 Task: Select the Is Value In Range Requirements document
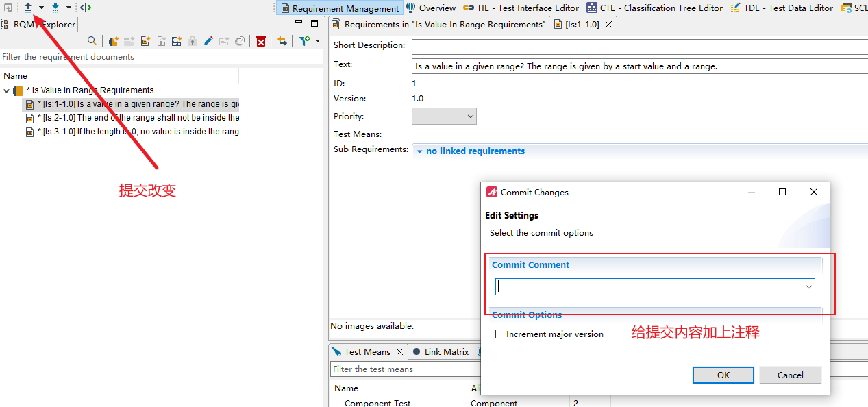click(89, 90)
